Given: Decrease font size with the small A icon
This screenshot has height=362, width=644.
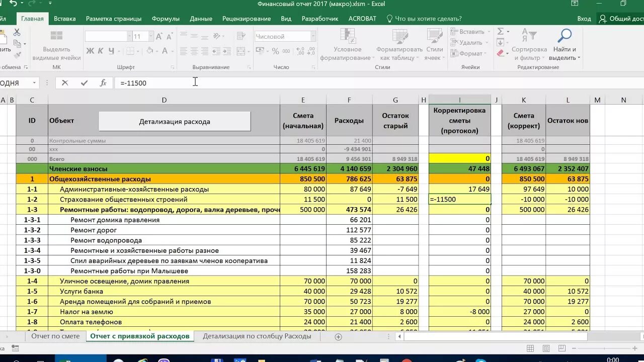Looking at the screenshot, I should [x=170, y=36].
